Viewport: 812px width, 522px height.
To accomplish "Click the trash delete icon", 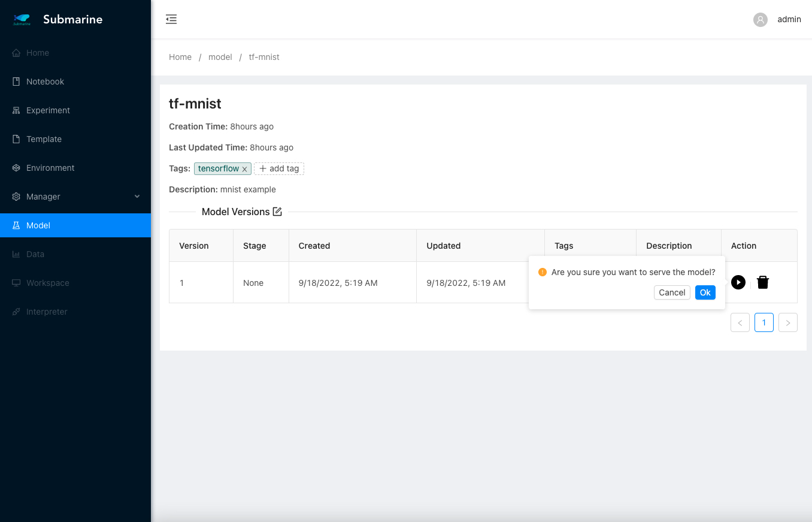I will (x=762, y=282).
